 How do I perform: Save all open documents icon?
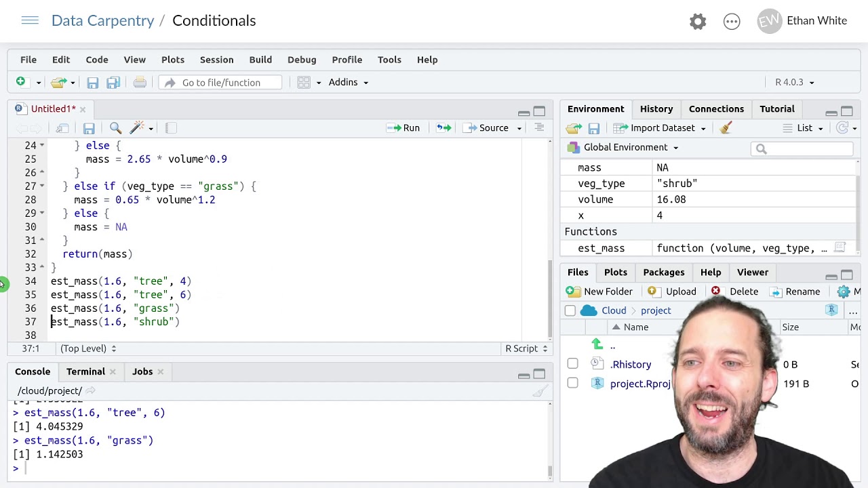pos(113,82)
